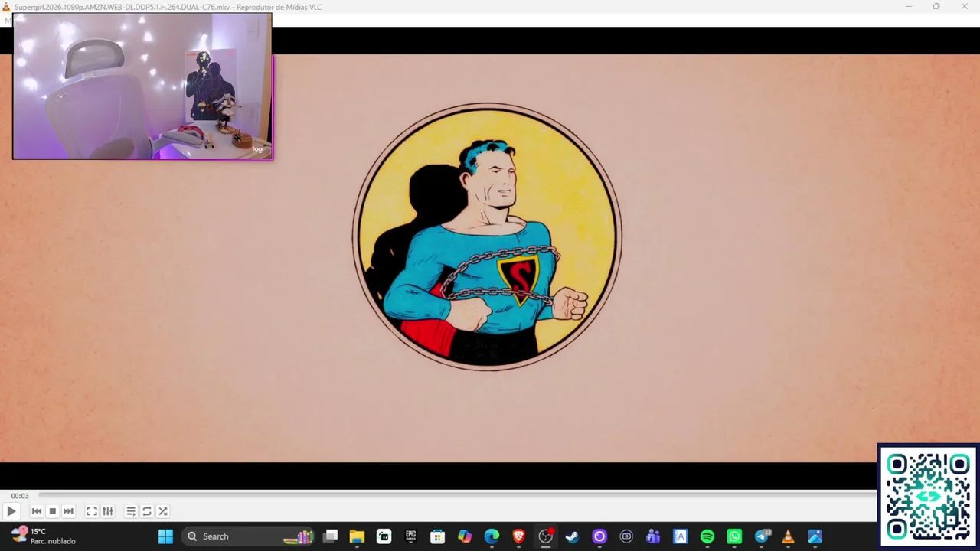Open Brave browser from the taskbar
980x551 pixels.
coord(518,536)
